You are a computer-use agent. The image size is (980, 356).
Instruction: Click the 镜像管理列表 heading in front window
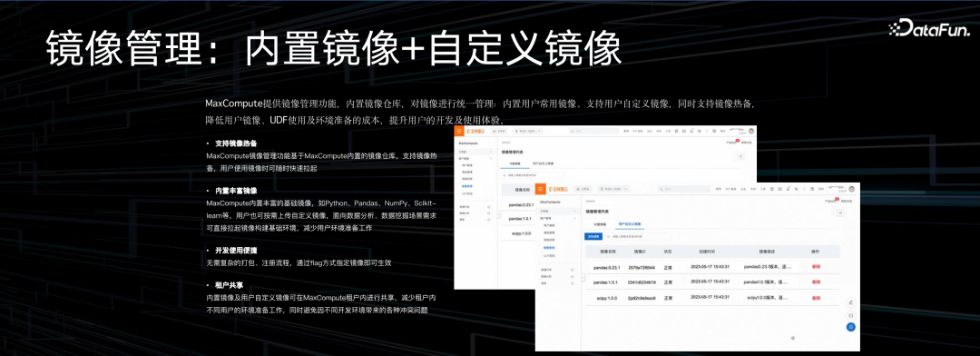[x=597, y=212]
